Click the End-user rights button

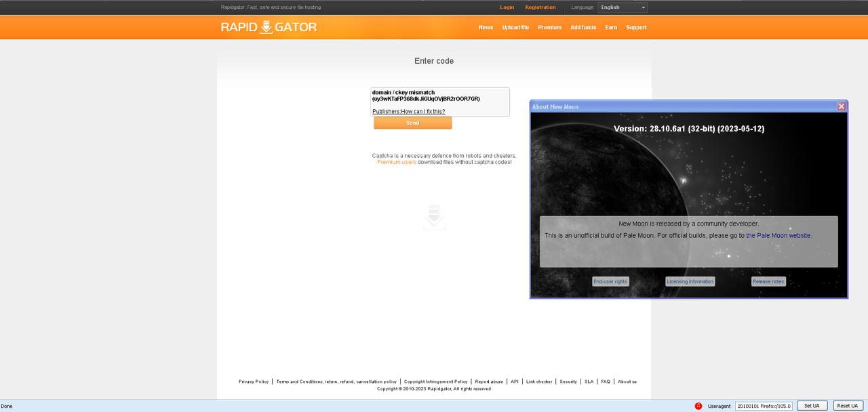[x=610, y=281]
